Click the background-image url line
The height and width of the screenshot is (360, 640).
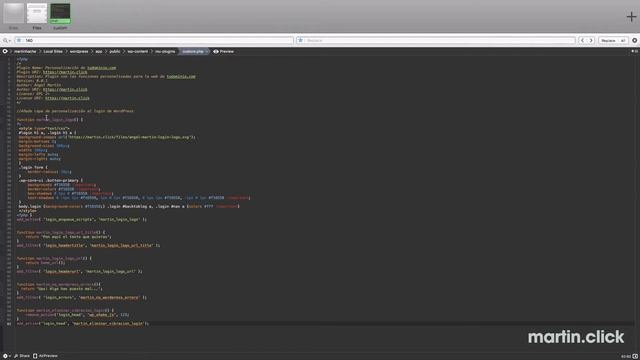[x=107, y=137]
